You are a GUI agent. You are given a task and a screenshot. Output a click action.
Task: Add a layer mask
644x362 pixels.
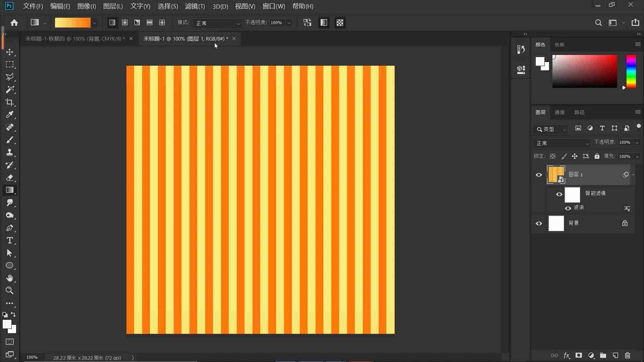(579, 355)
